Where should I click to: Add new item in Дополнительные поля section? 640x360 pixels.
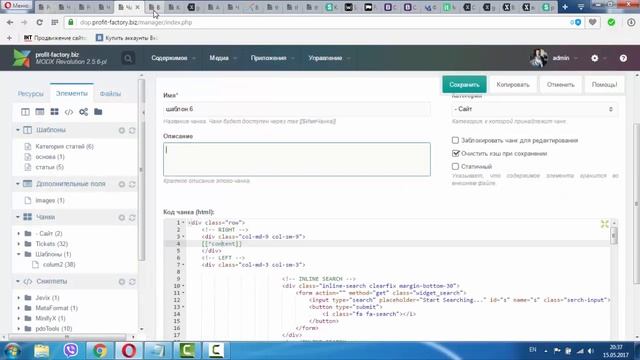point(122,184)
